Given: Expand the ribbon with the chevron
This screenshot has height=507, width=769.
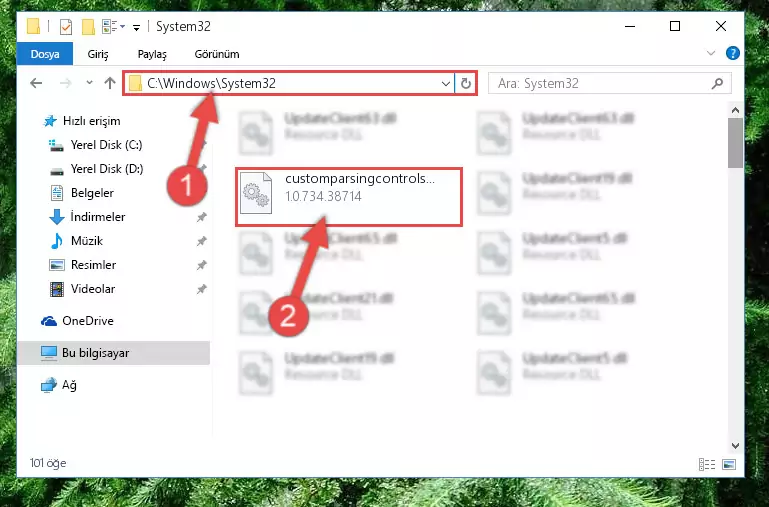Looking at the screenshot, I should tap(711, 53).
